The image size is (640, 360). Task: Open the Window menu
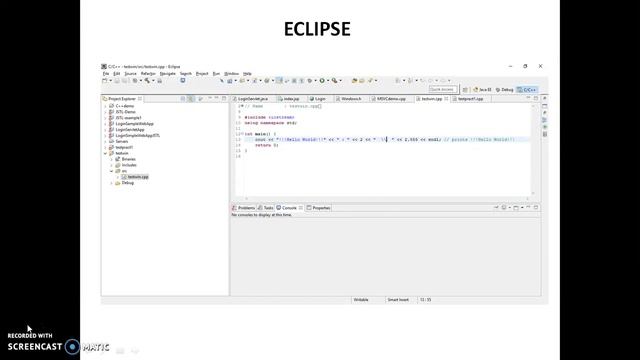pyautogui.click(x=231, y=74)
